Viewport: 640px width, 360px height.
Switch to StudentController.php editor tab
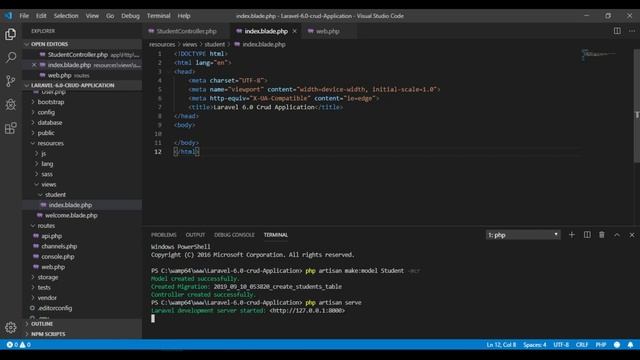coord(187,31)
